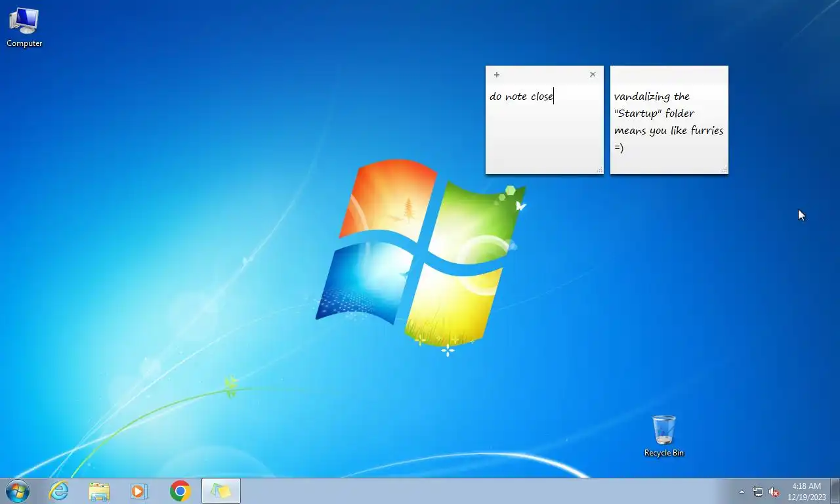Click Show Desktop button at taskbar end
The width and height of the screenshot is (840, 504).
[835, 491]
